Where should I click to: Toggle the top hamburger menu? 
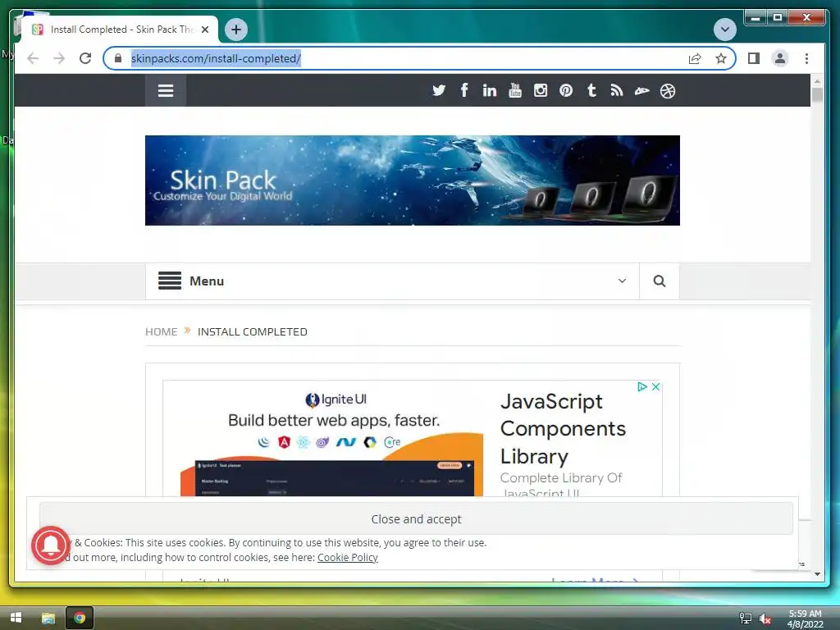[166, 90]
